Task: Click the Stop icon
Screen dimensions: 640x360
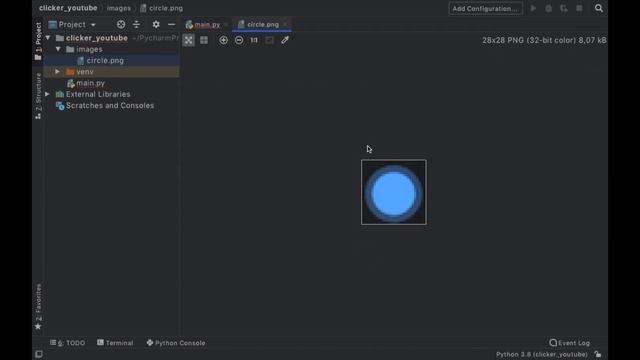Action: tap(579, 8)
